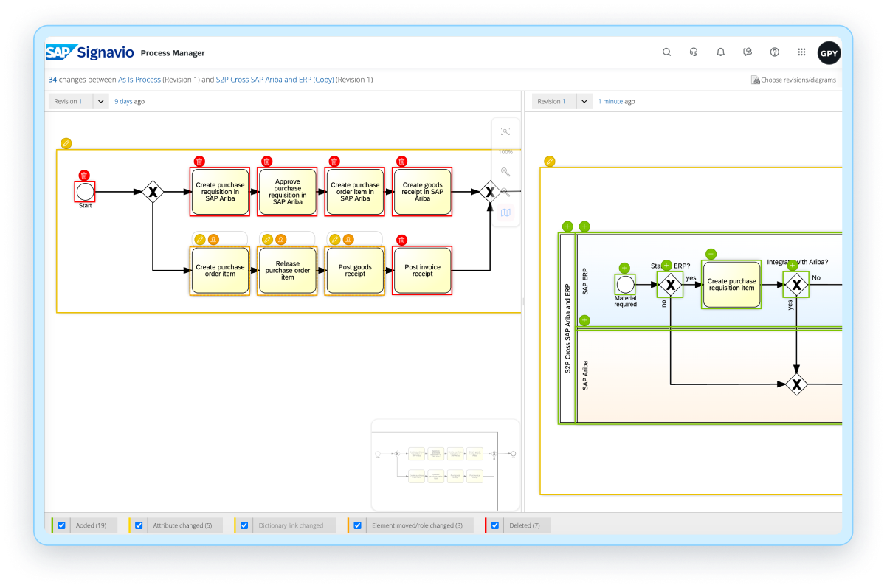Click the headset support icon
Screen dimensions: 887x588
click(694, 52)
